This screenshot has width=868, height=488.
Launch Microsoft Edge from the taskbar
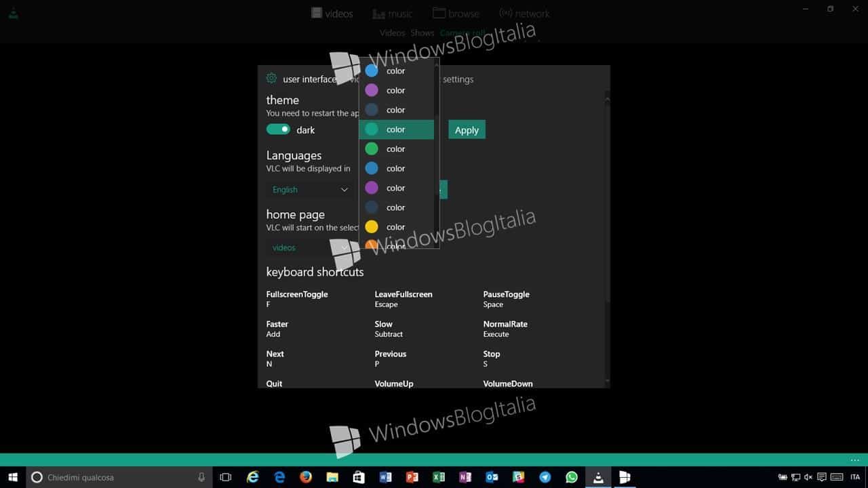279,477
